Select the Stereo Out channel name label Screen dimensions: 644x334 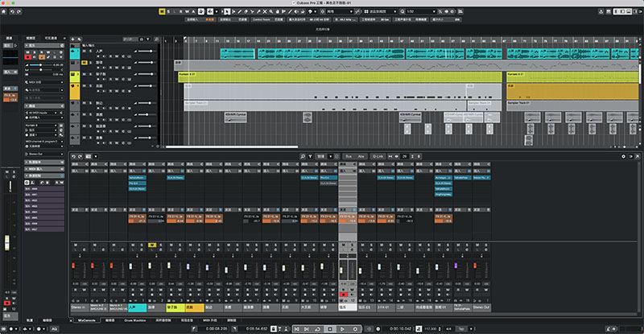481,307
